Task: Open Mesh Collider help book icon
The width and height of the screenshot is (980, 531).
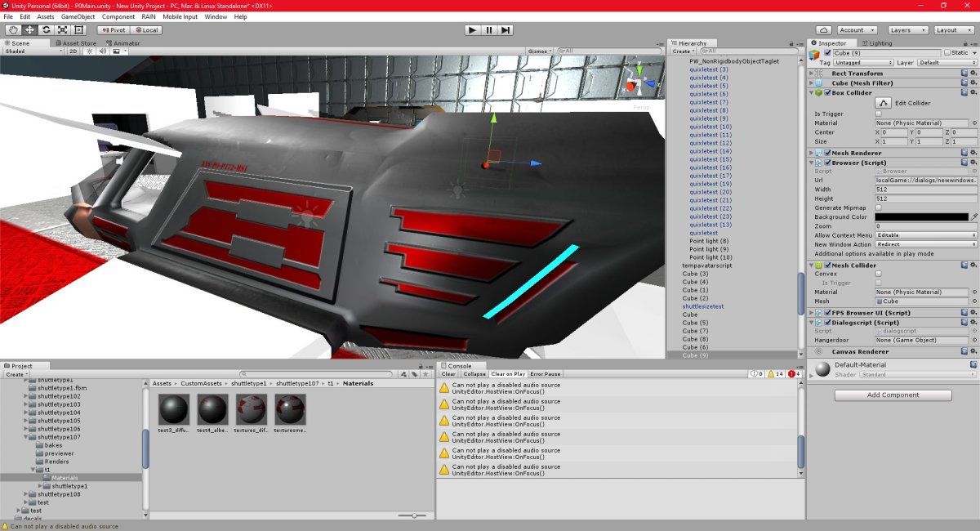Action: pos(964,265)
